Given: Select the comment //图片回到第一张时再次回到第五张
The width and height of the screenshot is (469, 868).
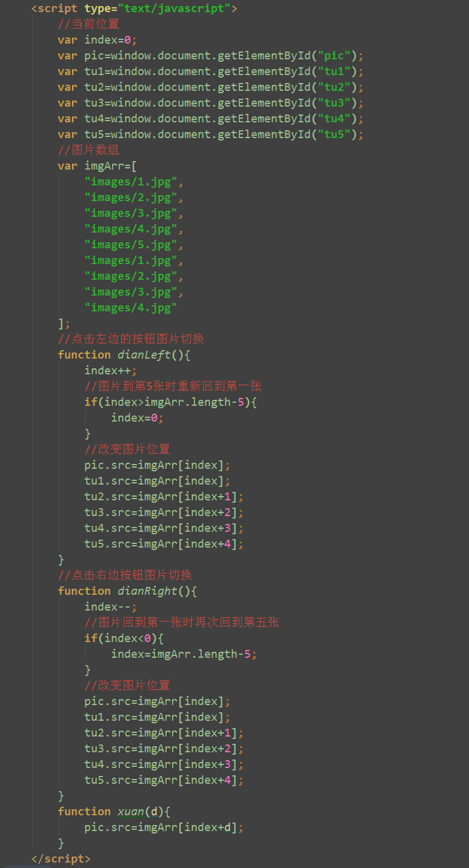Looking at the screenshot, I should [x=182, y=623].
